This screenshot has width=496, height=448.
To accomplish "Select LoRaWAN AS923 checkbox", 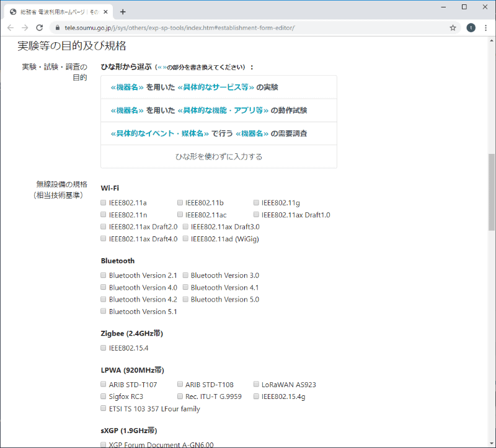I will click(x=256, y=384).
